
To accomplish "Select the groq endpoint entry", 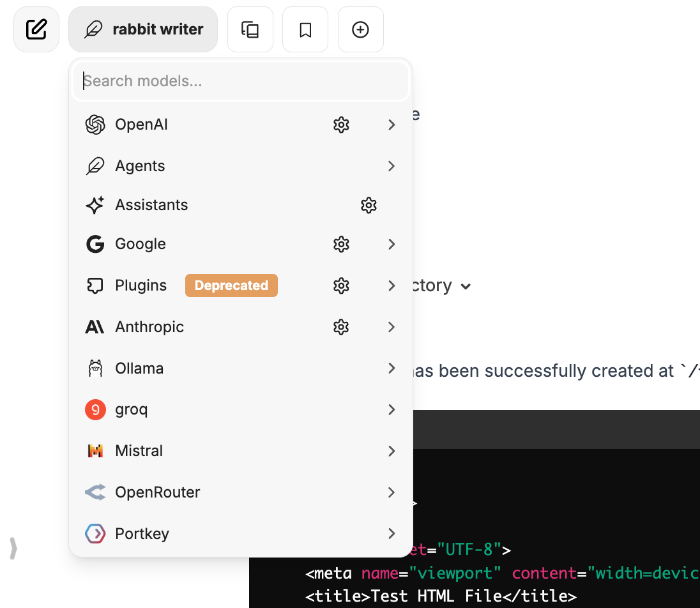I will 241,410.
